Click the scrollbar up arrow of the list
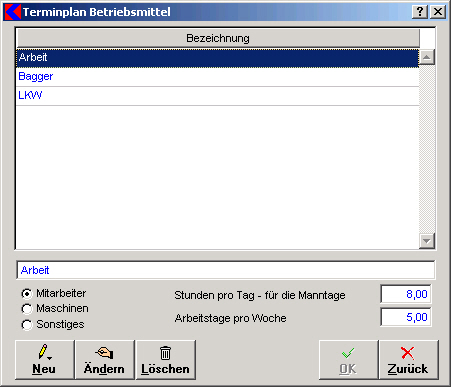The height and width of the screenshot is (387, 451). point(427,57)
